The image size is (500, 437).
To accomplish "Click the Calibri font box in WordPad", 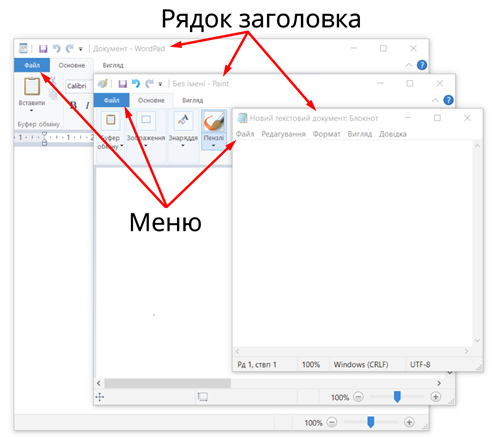I will tap(79, 86).
